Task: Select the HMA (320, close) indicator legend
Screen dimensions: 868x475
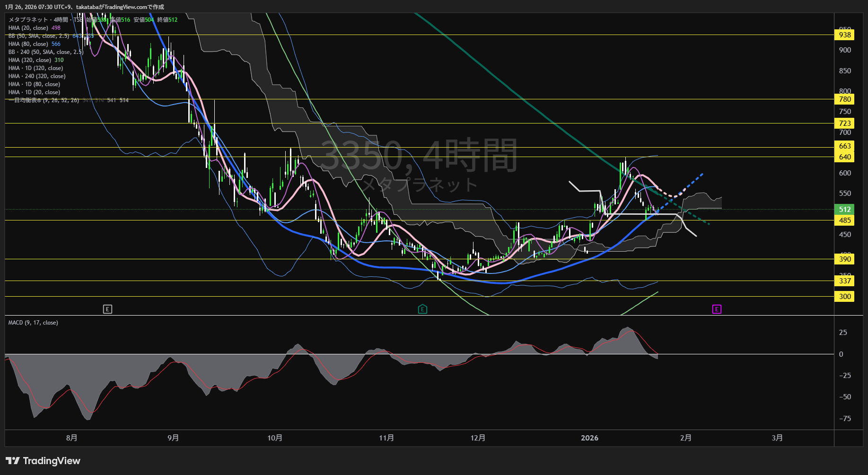Action: pos(29,60)
